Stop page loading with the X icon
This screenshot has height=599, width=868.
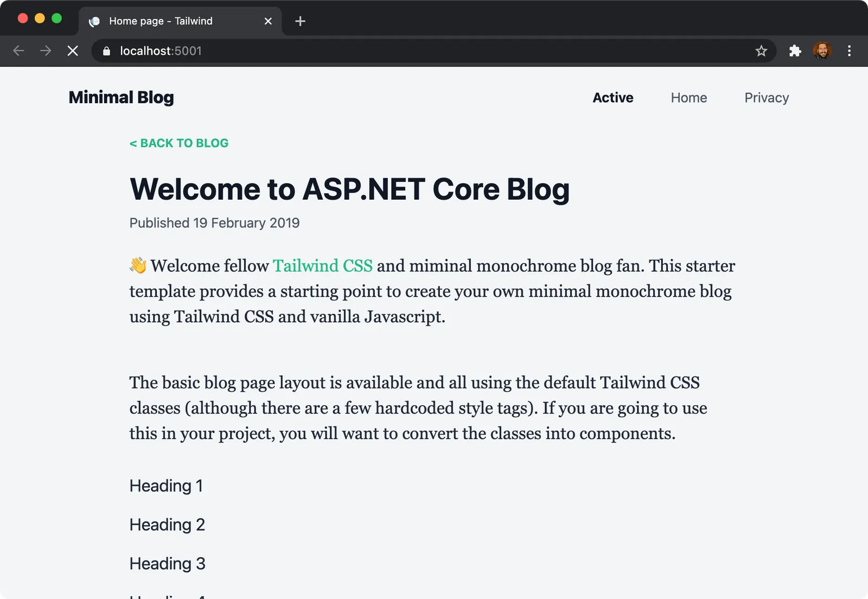click(73, 51)
